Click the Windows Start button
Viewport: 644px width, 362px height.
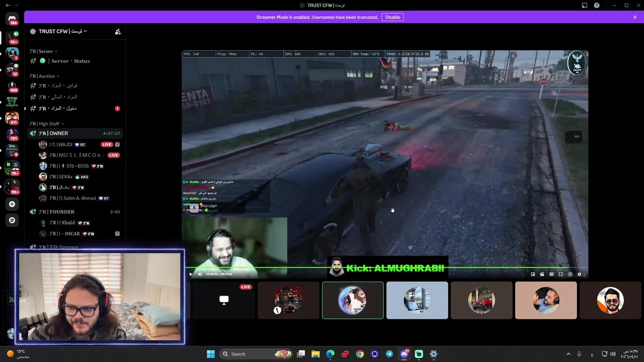[x=211, y=354]
